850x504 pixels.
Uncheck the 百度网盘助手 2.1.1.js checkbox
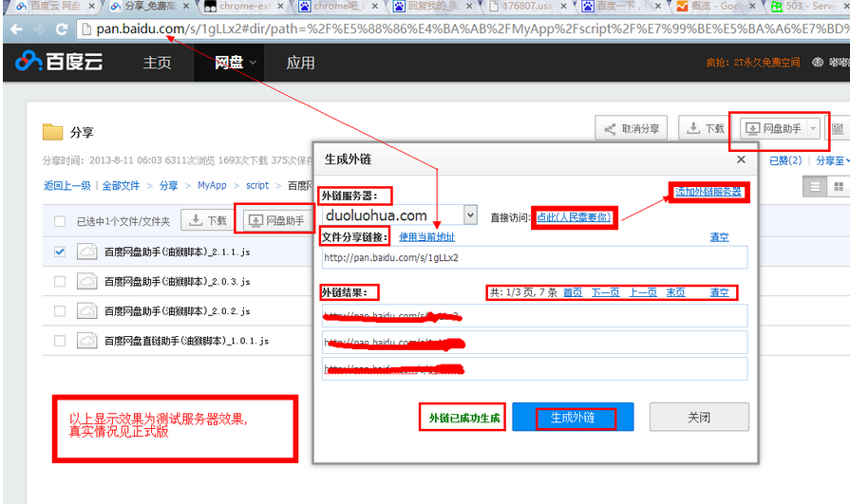coord(60,252)
